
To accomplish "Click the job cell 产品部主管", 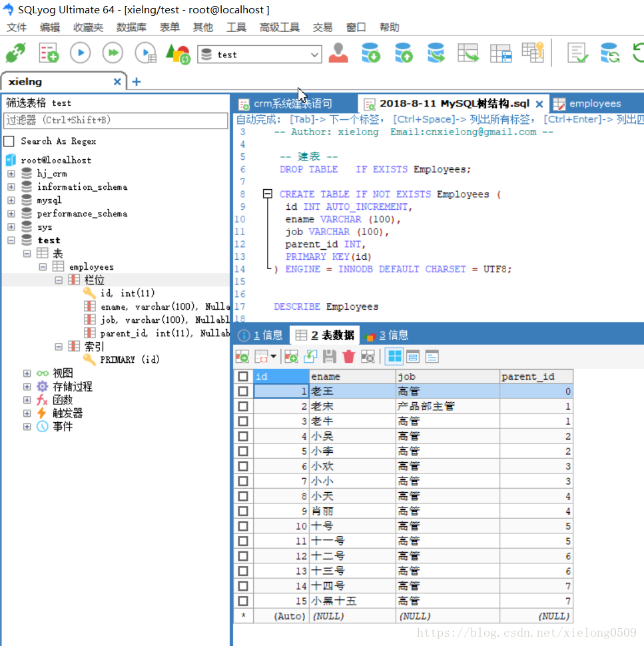I will coord(448,406).
